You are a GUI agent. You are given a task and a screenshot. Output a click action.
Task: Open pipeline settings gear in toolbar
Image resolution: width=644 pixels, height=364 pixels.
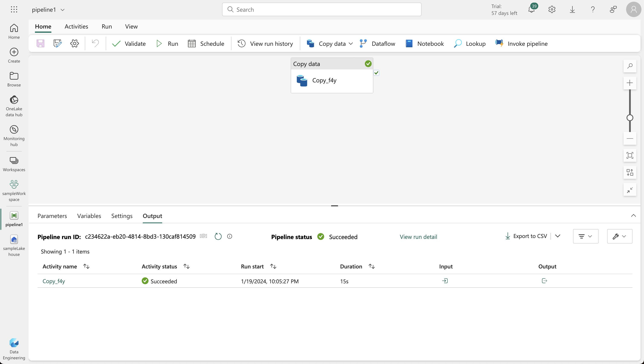point(75,43)
